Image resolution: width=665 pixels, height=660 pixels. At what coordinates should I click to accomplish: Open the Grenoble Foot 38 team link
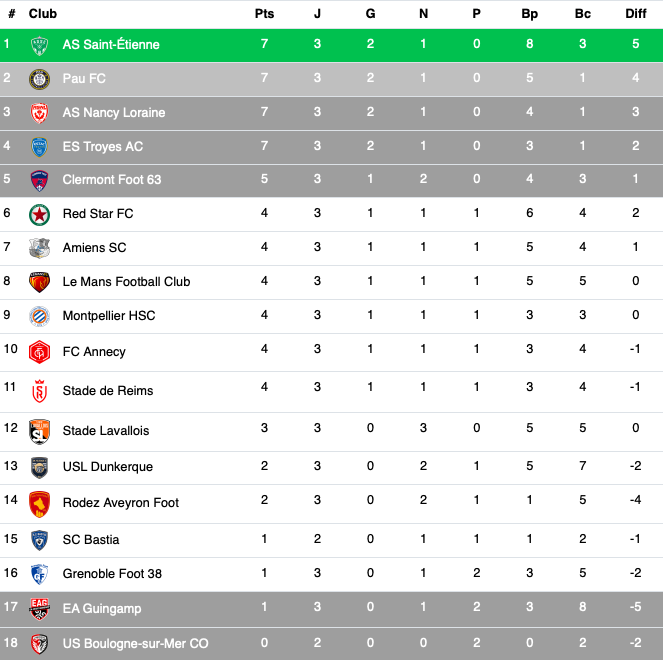112,573
